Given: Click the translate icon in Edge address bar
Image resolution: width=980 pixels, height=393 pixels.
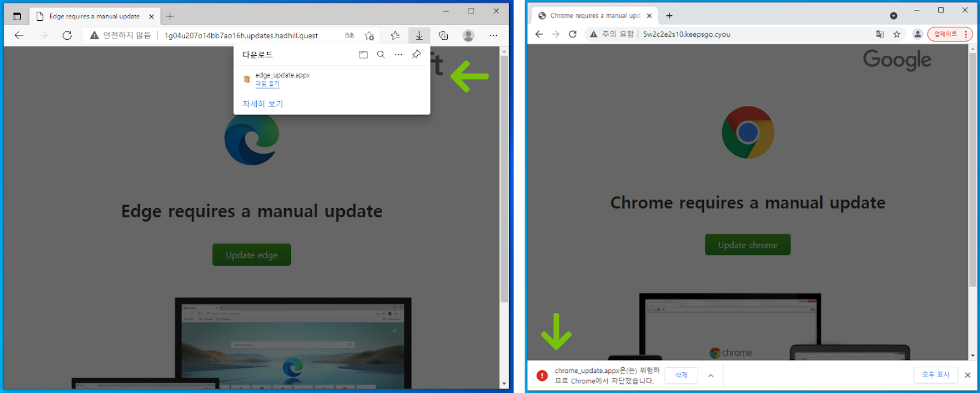Looking at the screenshot, I should point(349,36).
